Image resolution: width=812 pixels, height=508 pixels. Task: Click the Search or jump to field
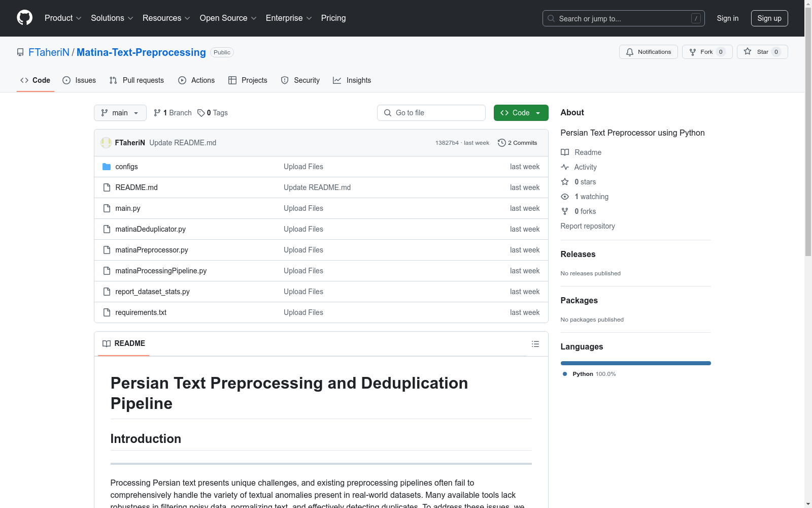pyautogui.click(x=624, y=18)
